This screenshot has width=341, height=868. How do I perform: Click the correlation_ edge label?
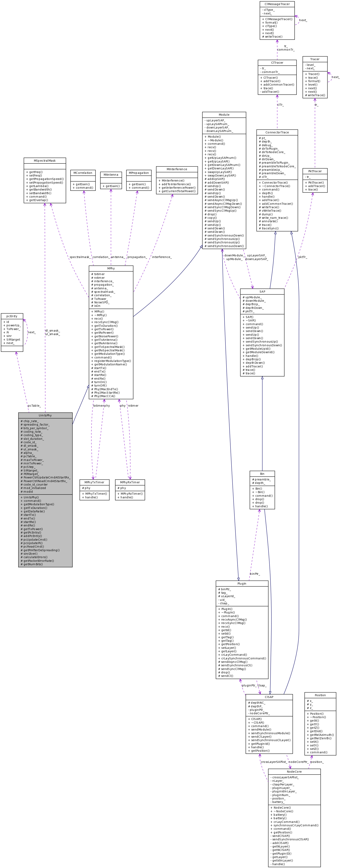101,257
